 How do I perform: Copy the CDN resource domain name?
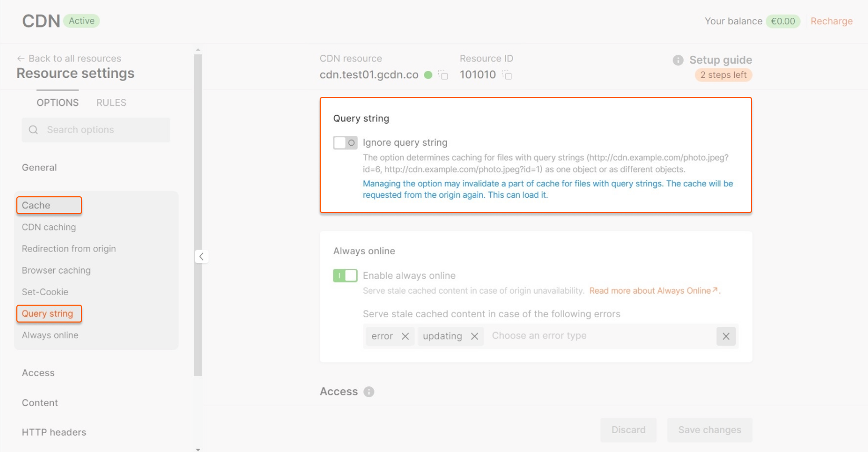tap(443, 75)
